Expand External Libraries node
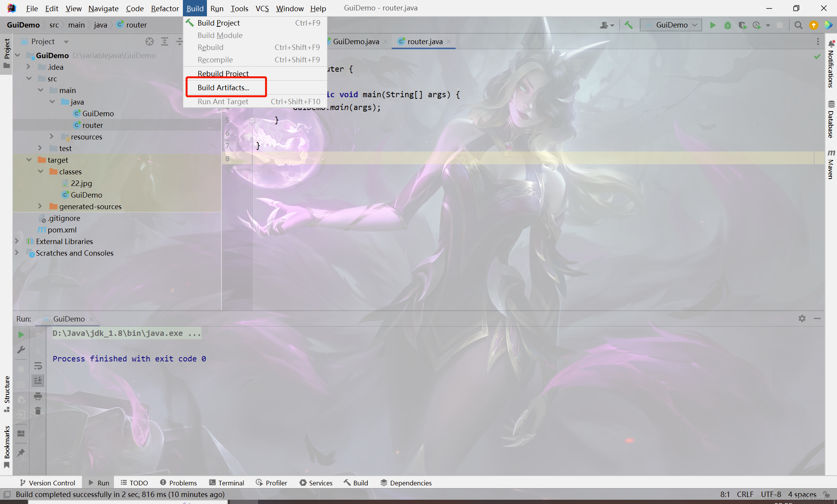 click(x=17, y=241)
